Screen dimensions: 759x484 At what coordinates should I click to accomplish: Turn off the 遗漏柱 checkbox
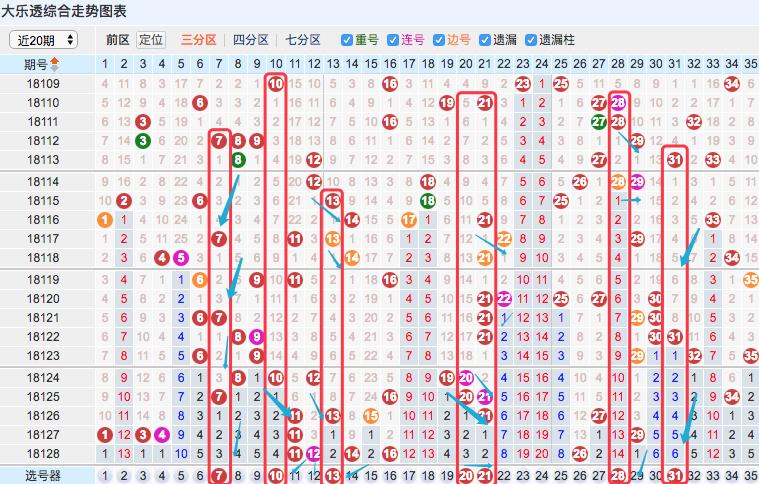pos(531,40)
